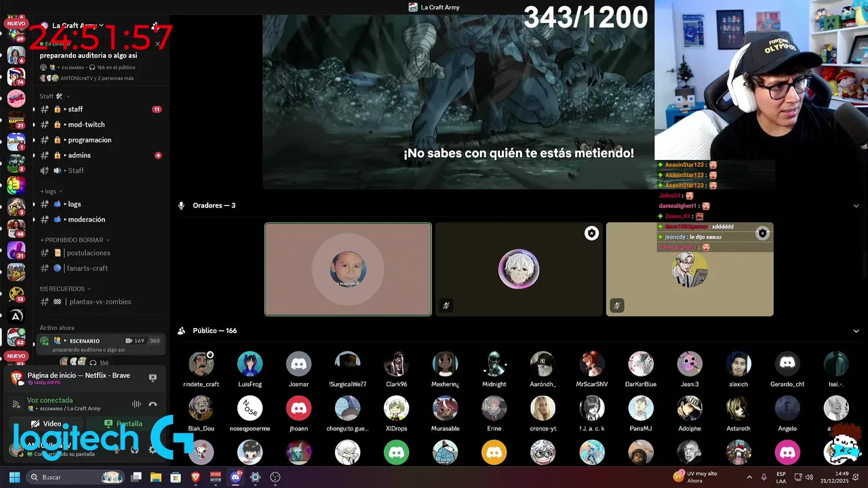868x488 pixels.
Task: Click the Buscar taskbar search field
Action: 75,477
